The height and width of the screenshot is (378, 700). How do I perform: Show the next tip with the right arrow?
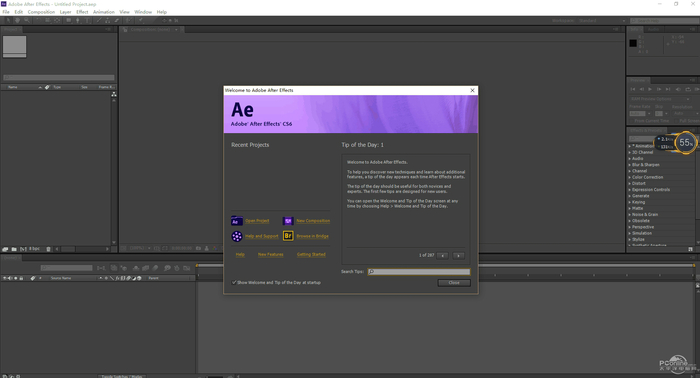tap(458, 256)
